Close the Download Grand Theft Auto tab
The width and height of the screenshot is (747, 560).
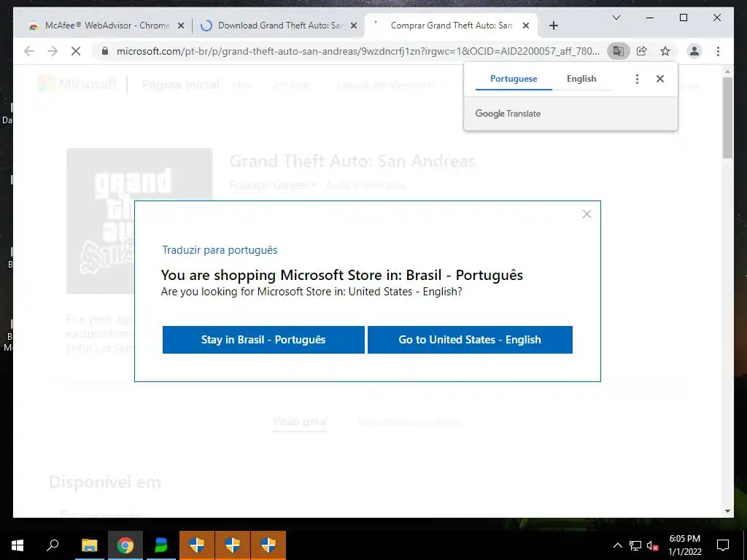pos(354,26)
